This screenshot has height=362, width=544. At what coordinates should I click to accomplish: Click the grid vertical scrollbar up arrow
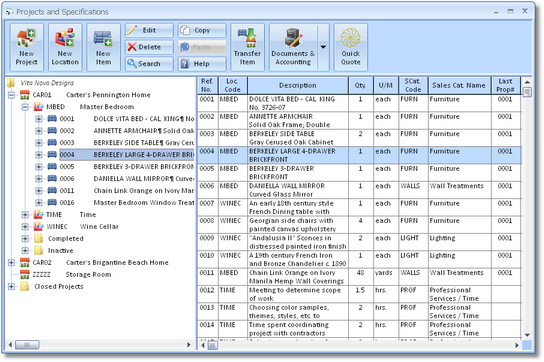[527, 82]
